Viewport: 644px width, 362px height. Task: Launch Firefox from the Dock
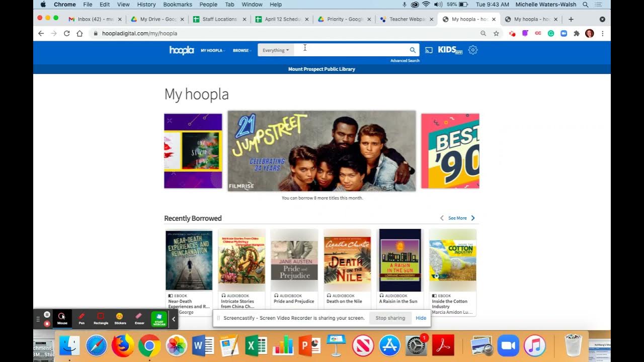click(x=123, y=345)
